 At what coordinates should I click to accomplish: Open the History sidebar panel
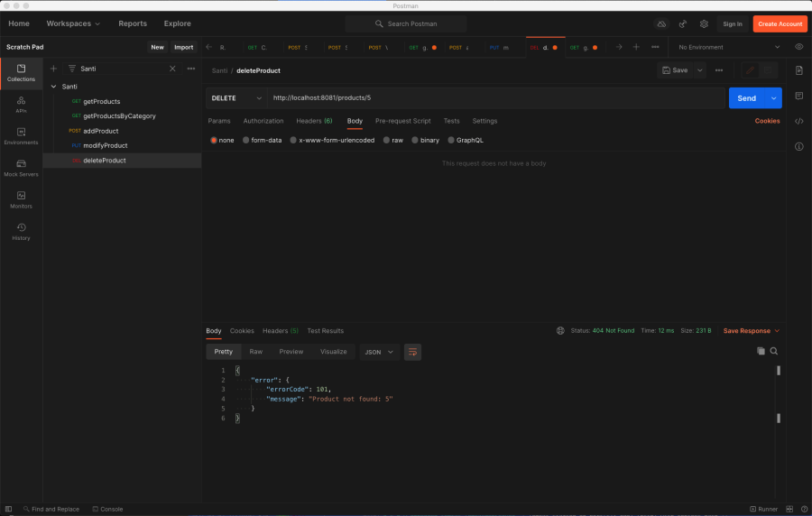[x=21, y=231]
